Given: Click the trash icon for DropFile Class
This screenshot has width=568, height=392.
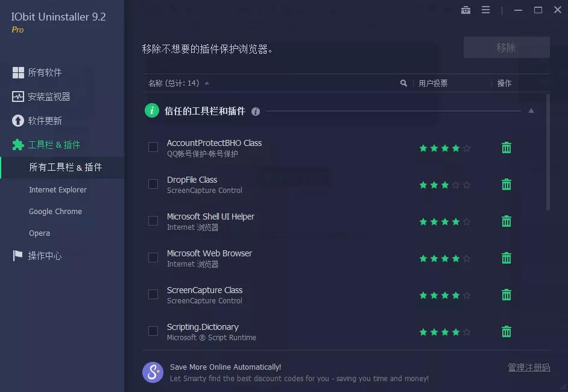Looking at the screenshot, I should 506,184.
